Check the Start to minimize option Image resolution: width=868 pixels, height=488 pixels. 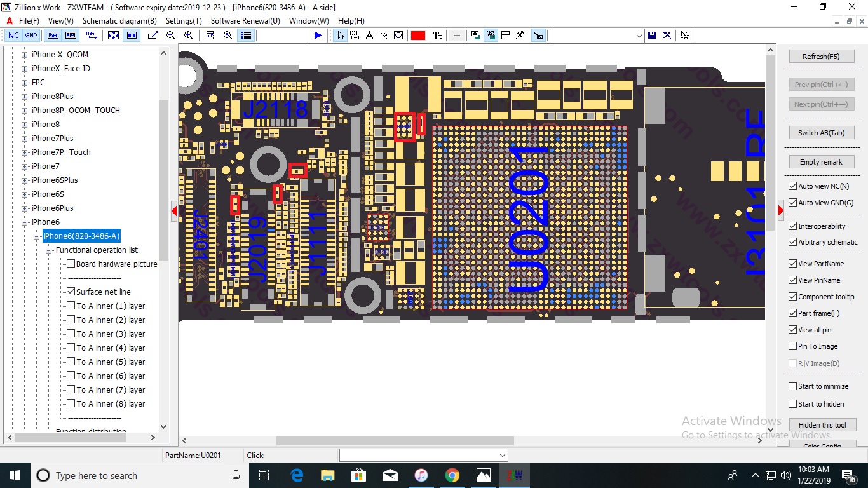[792, 386]
